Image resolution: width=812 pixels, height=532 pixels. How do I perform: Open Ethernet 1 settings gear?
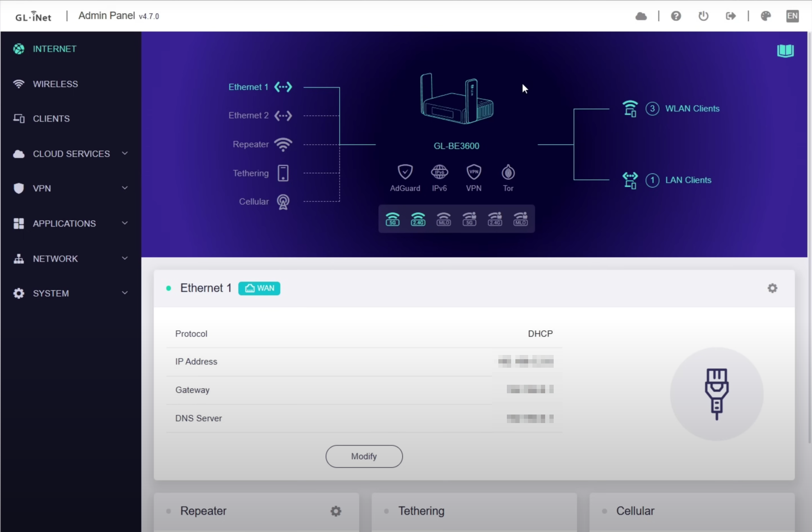772,288
